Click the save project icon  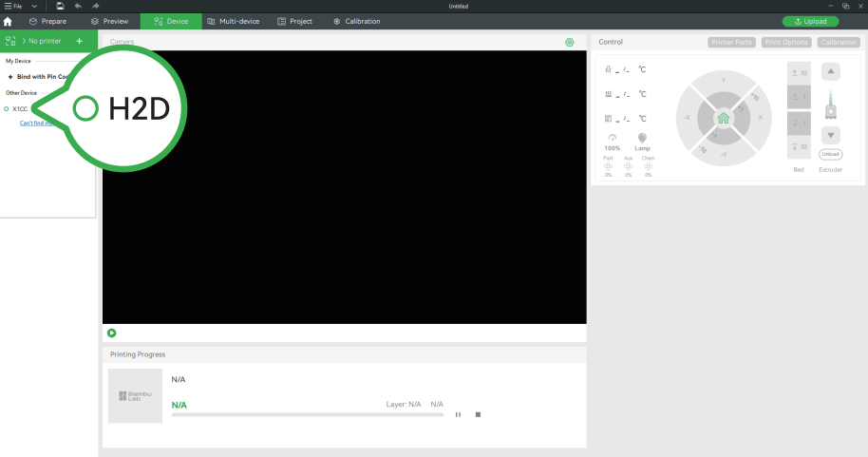tap(60, 6)
